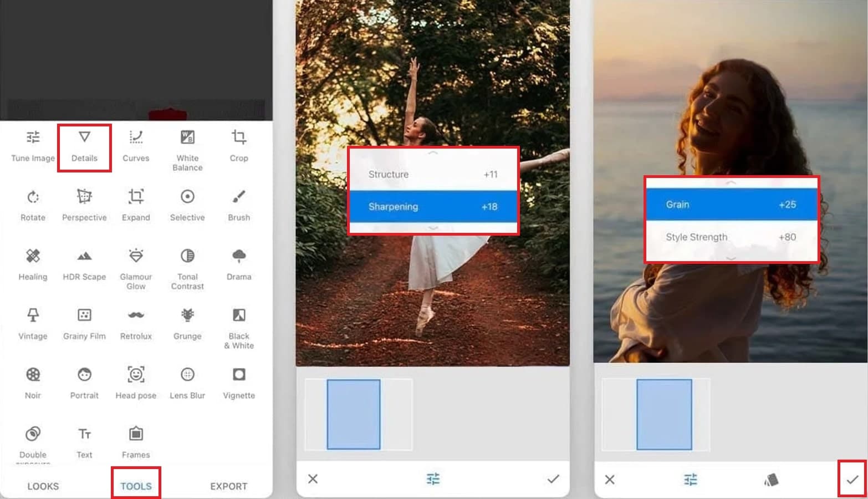Select the Expand tool
868x499 pixels.
(x=136, y=205)
